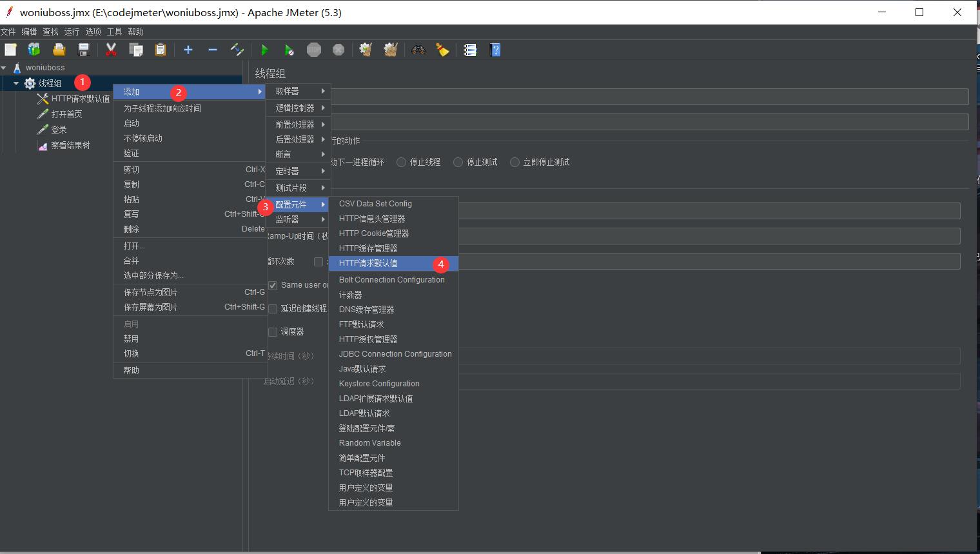Choose Random Variable menu entry

tap(393, 443)
